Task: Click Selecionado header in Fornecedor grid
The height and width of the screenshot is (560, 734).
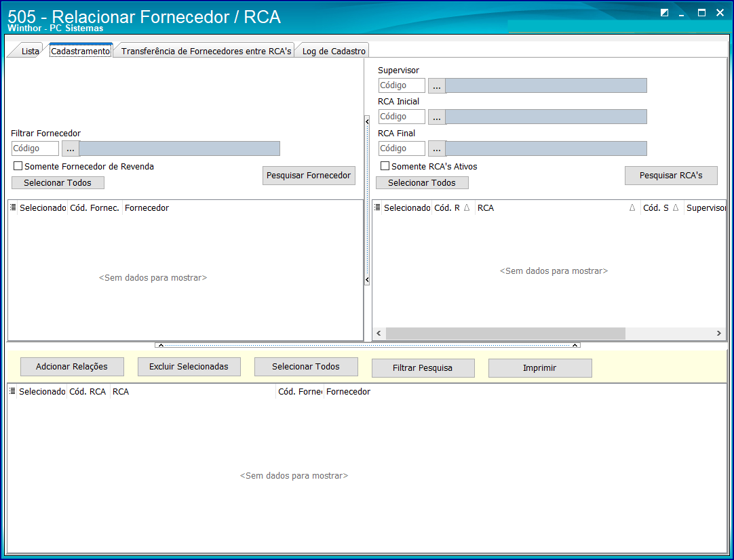Action: click(x=43, y=207)
